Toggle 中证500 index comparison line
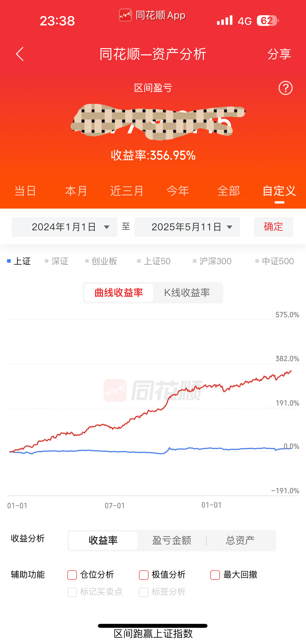The height and width of the screenshot is (644, 306). tap(275, 261)
